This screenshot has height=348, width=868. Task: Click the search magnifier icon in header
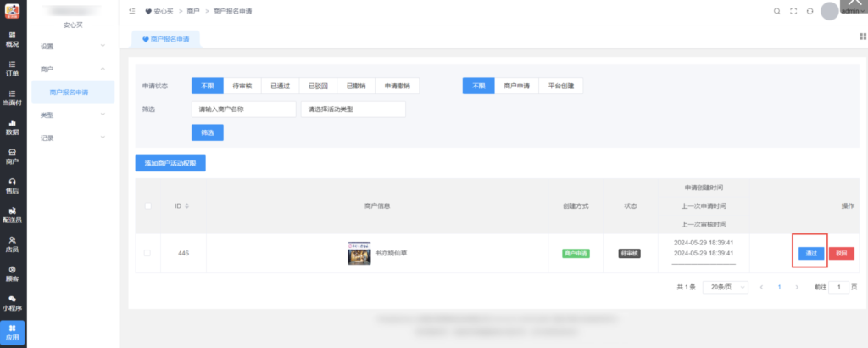(x=776, y=11)
